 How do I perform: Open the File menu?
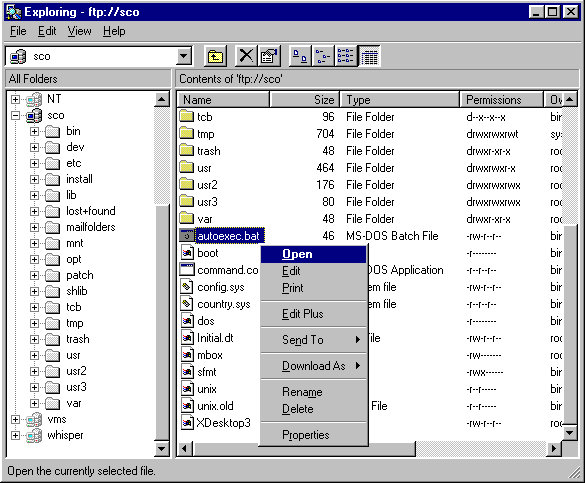coord(18,31)
